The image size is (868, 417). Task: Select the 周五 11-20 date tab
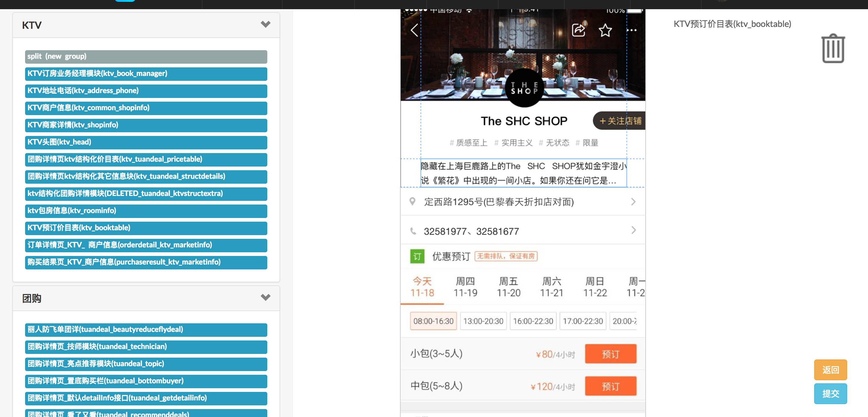coord(508,287)
